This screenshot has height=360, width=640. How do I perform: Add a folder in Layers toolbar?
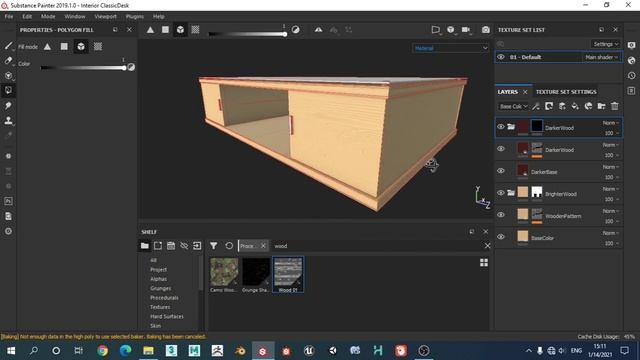click(x=601, y=106)
